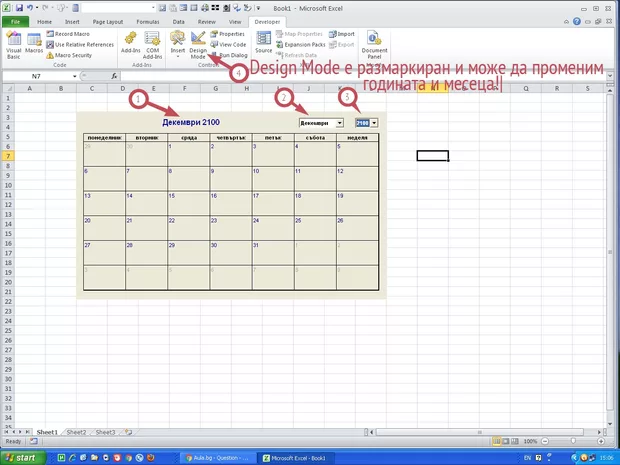Save the workbook from Quick Access toolbar
This screenshot has width=620, height=465.
pyautogui.click(x=19, y=8)
